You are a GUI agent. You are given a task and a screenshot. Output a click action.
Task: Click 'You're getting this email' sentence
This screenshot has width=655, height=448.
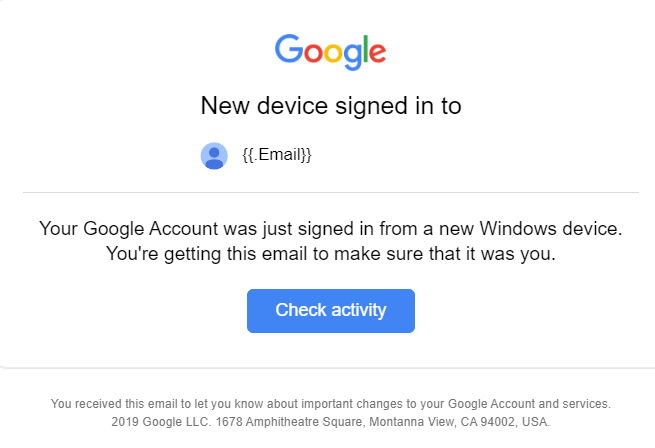pos(207,254)
